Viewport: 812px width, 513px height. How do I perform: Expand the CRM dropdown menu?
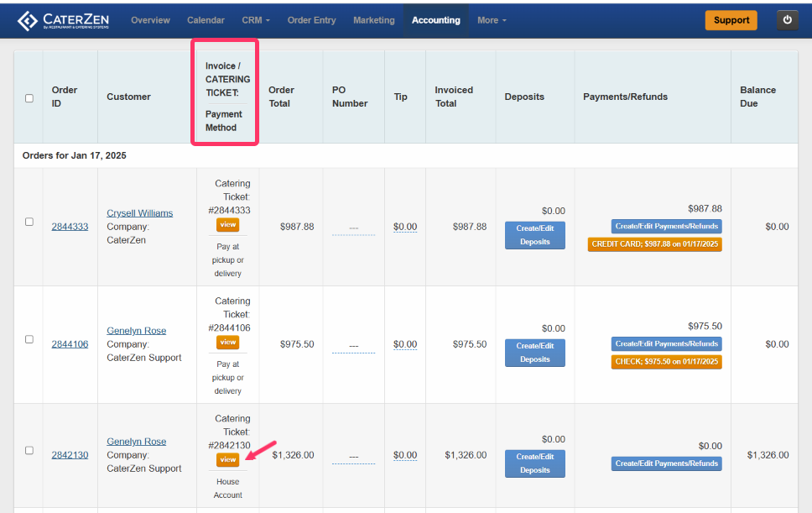[256, 20]
